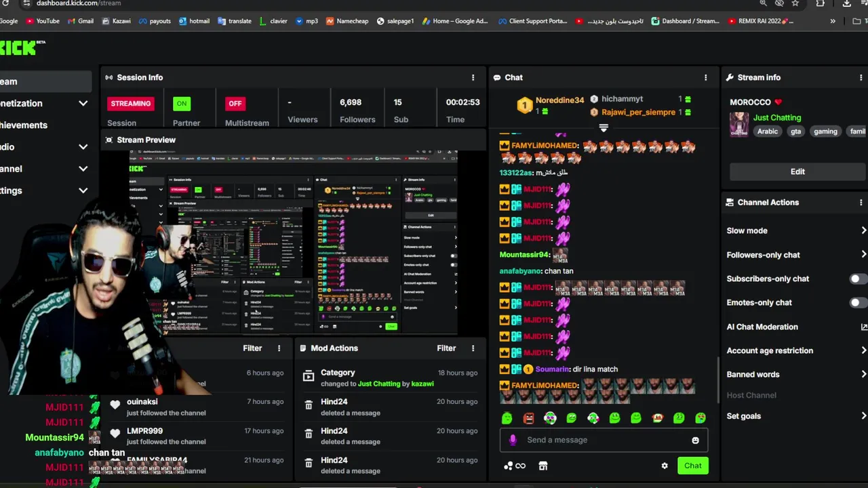
Task: Insert the heart-eyes green emote at row end
Action: (700, 418)
